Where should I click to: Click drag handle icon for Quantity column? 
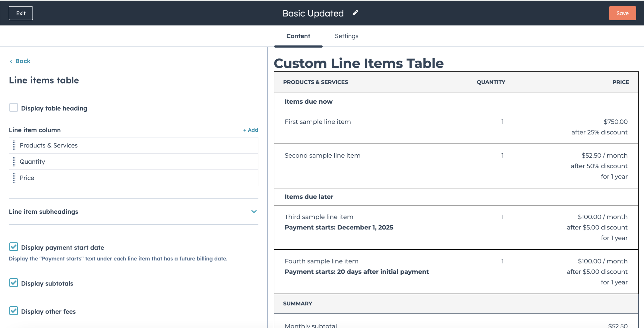coord(14,162)
